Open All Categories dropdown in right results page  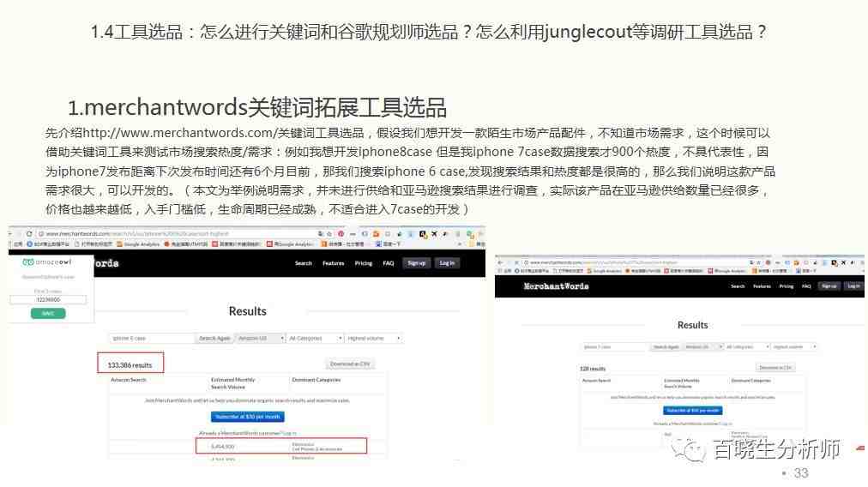(x=747, y=347)
